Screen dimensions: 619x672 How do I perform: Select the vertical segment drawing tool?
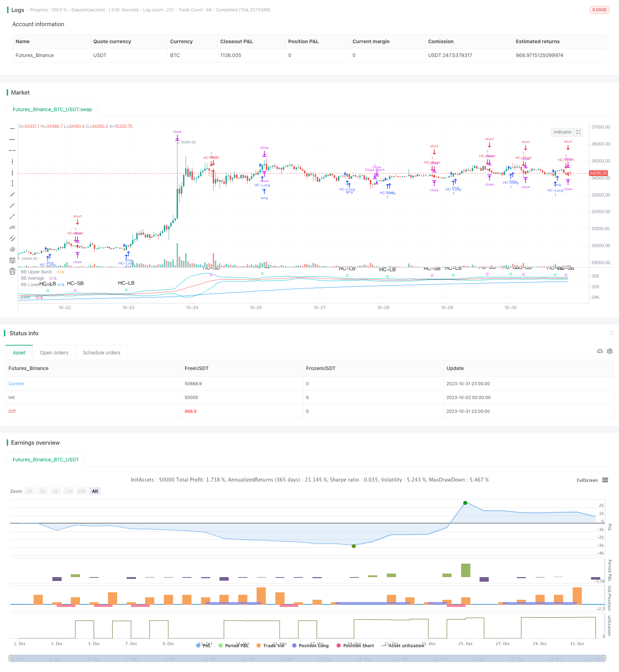[12, 183]
